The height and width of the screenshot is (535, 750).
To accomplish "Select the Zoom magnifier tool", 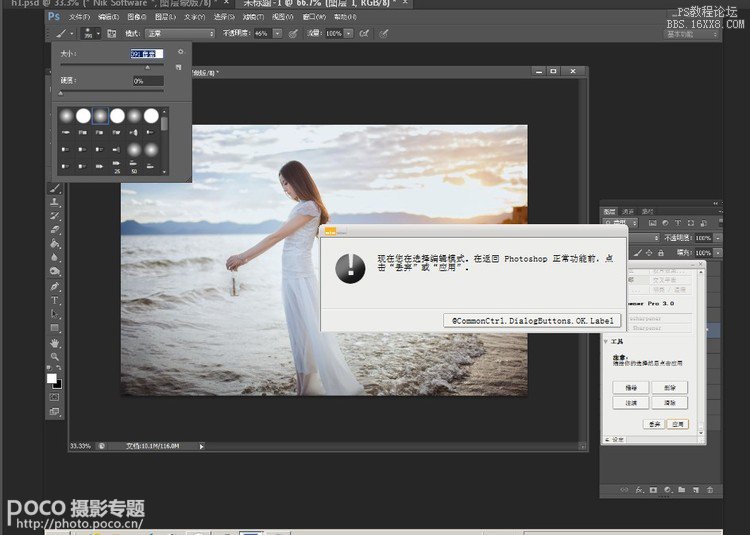I will click(x=55, y=357).
